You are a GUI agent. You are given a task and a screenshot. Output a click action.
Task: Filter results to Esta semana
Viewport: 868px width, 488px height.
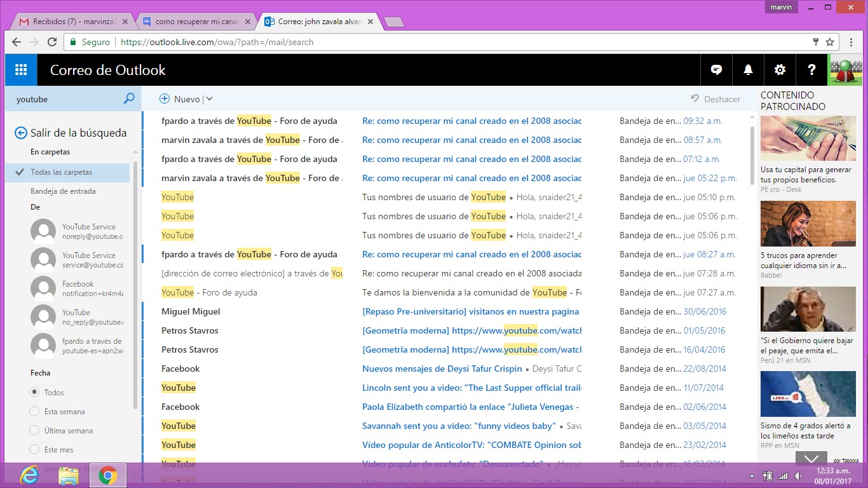point(34,412)
